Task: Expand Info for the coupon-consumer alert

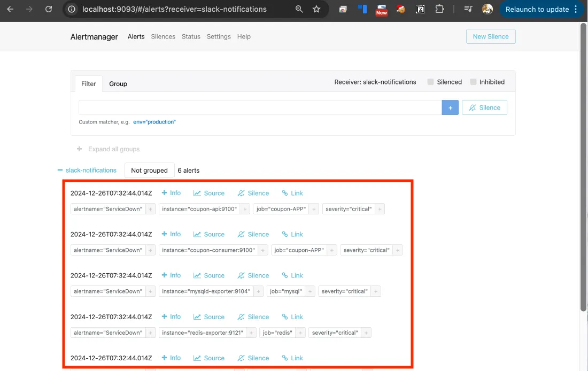Action: click(171, 234)
